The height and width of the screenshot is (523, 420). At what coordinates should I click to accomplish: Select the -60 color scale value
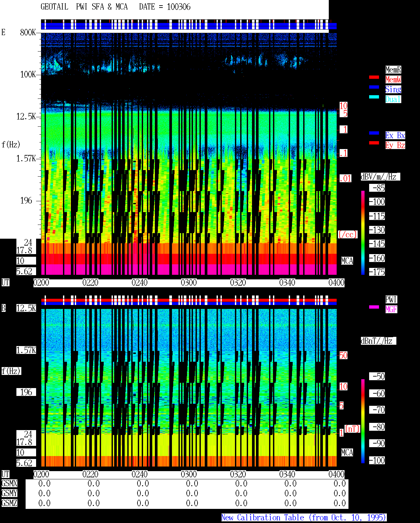377,393
